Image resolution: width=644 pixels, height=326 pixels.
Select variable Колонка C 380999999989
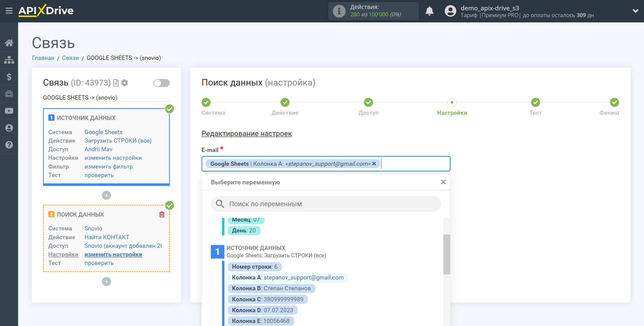268,299
